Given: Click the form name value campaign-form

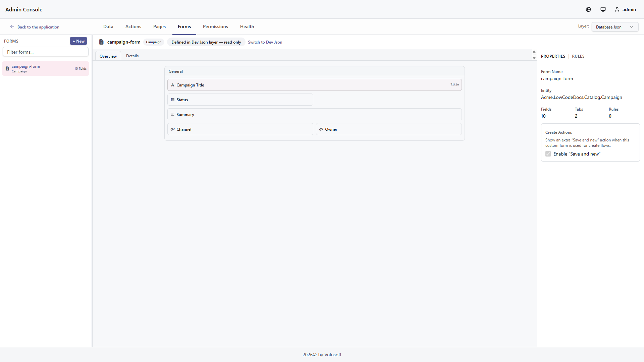Looking at the screenshot, I should pyautogui.click(x=557, y=79).
